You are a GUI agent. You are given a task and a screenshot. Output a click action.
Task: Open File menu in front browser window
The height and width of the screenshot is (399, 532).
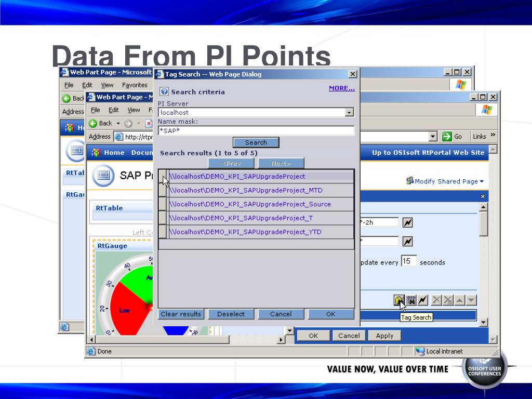[x=96, y=110]
